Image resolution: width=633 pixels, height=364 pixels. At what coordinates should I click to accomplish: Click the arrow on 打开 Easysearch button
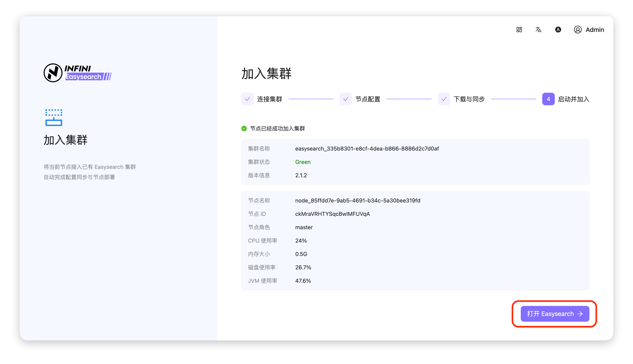point(580,314)
